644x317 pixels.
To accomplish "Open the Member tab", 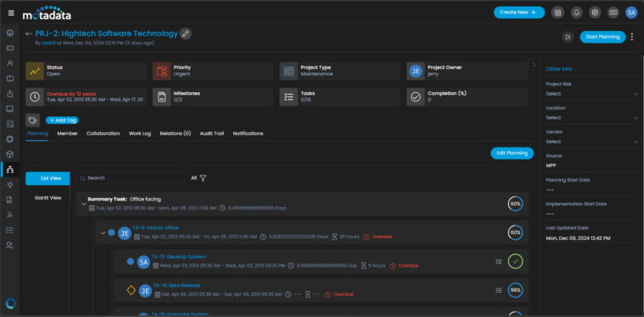I will (67, 133).
